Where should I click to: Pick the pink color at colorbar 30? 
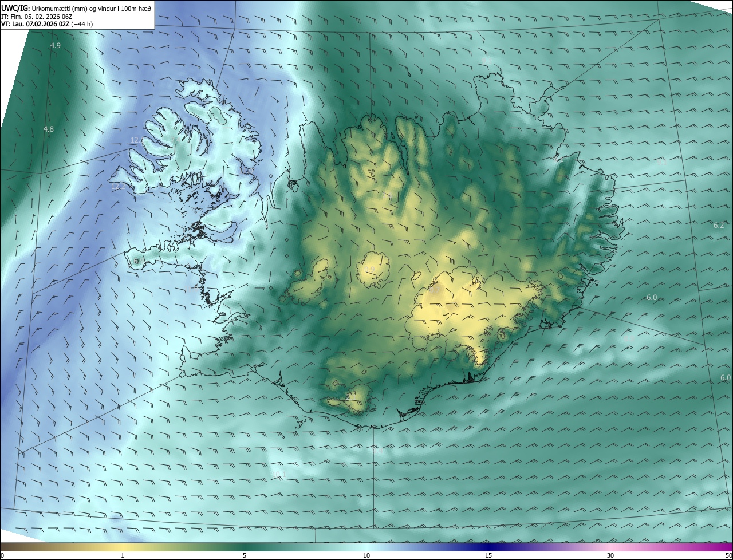coord(610,547)
